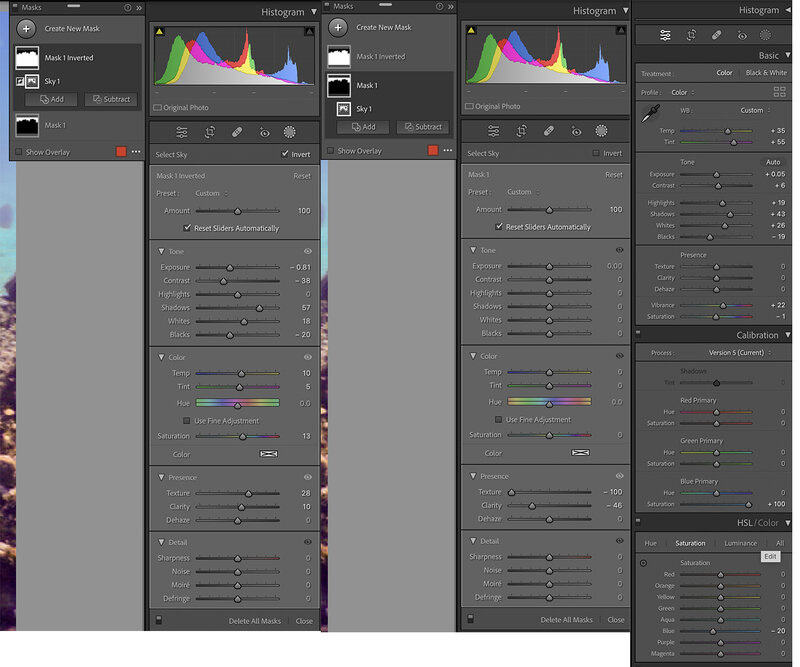800x667 pixels.
Task: Toggle Use Fine Adjustment where Saturation is 13
Action: [x=187, y=421]
